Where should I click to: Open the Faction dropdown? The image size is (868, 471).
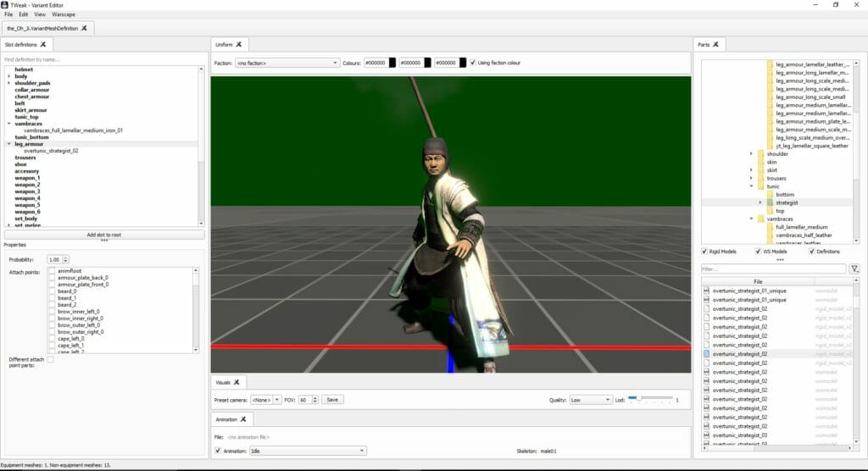pyautogui.click(x=287, y=63)
